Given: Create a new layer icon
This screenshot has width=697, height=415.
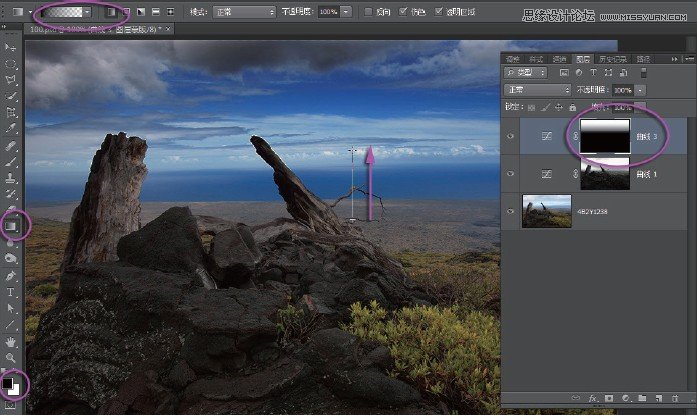Looking at the screenshot, I should (659, 398).
